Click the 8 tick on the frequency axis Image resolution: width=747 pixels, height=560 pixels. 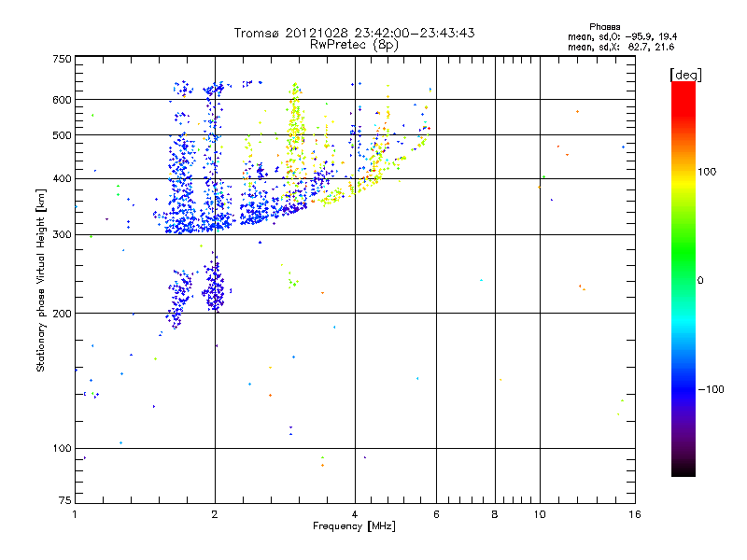495,514
